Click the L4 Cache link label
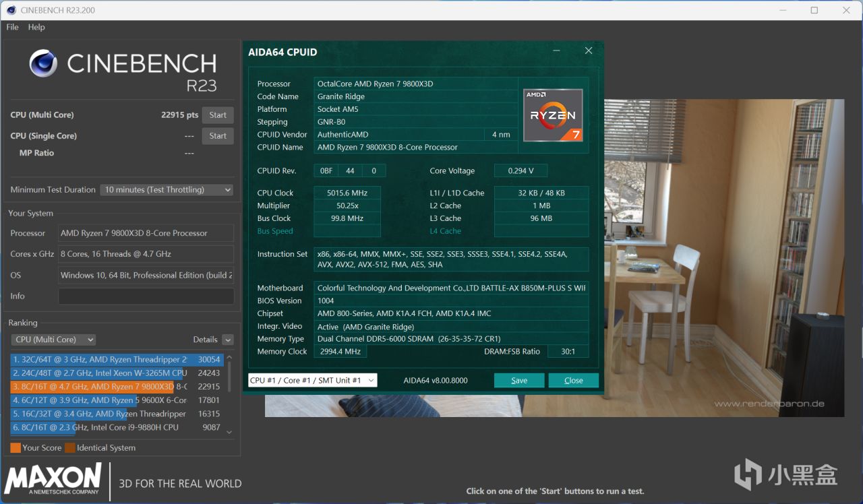This screenshot has width=863, height=504. tap(446, 231)
